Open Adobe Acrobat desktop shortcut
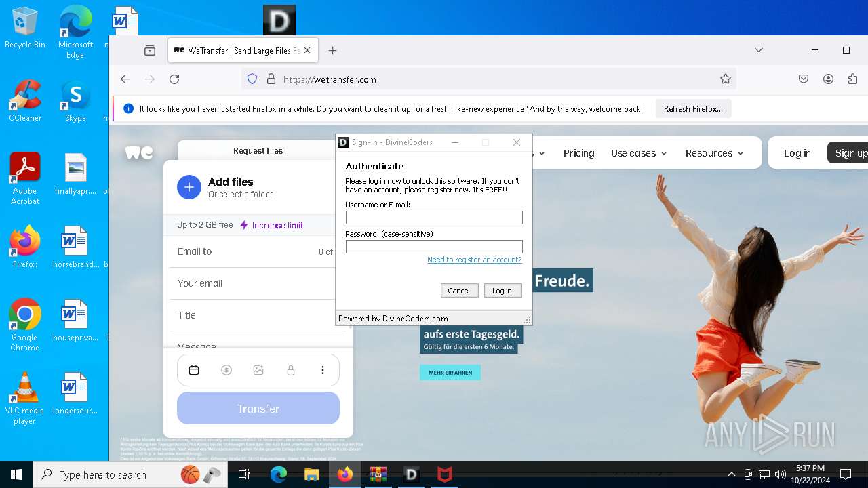 [24, 178]
